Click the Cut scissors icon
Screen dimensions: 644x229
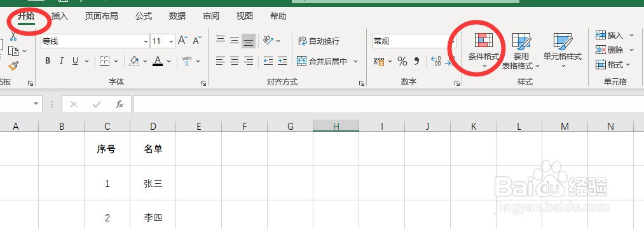(13, 37)
